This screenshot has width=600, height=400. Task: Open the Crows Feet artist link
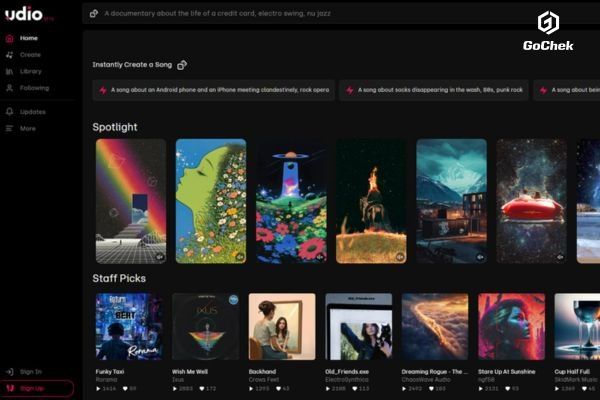264,380
